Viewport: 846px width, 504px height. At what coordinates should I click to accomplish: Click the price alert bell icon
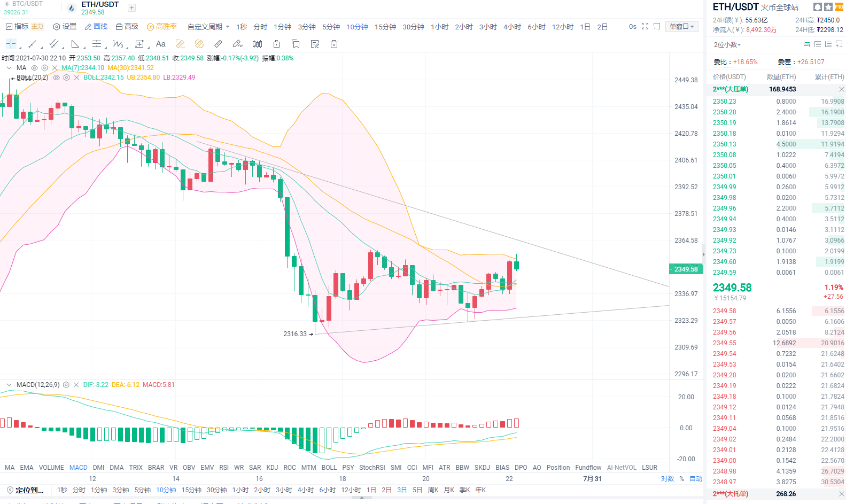pos(818,7)
